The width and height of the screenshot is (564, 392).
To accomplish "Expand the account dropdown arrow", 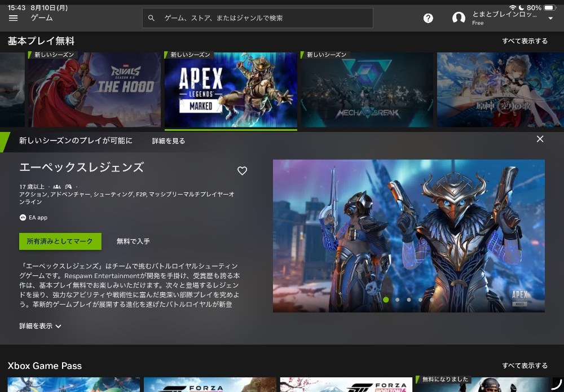I will (550, 19).
